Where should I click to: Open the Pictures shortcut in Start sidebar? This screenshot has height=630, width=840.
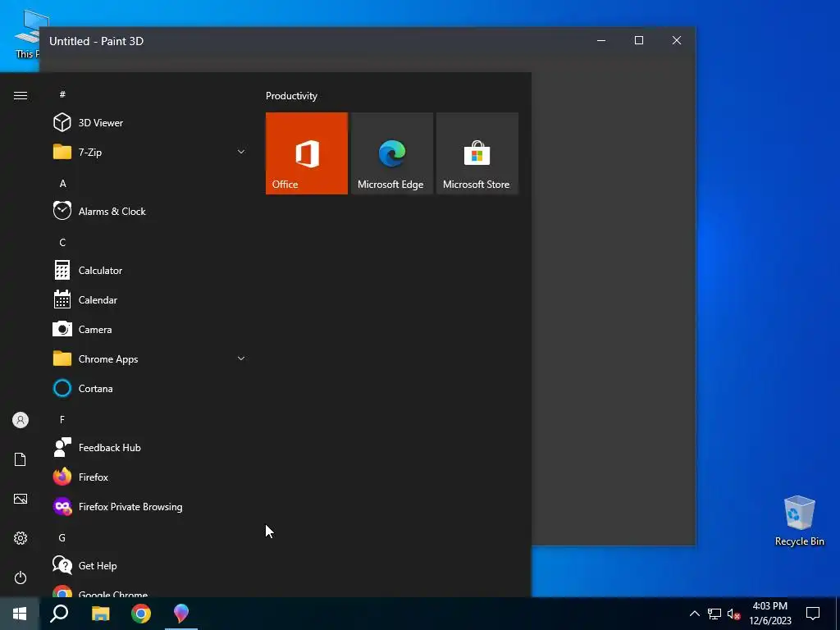[x=21, y=499]
